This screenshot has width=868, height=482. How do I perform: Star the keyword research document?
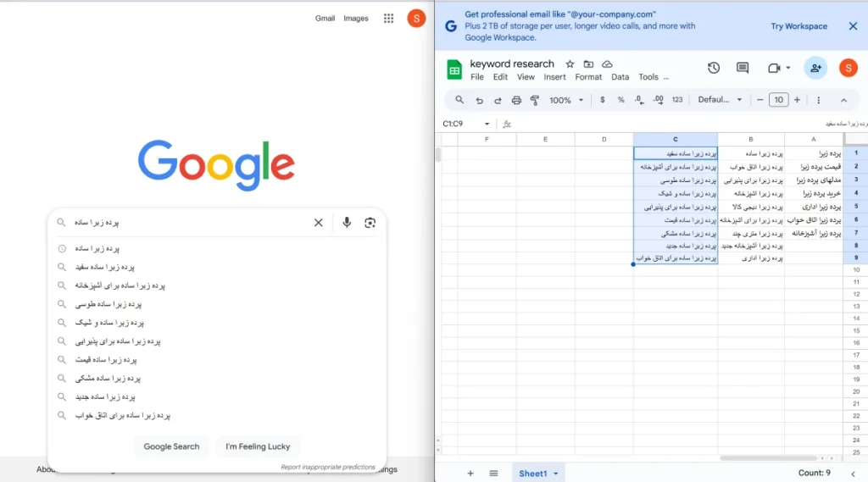pyautogui.click(x=570, y=64)
